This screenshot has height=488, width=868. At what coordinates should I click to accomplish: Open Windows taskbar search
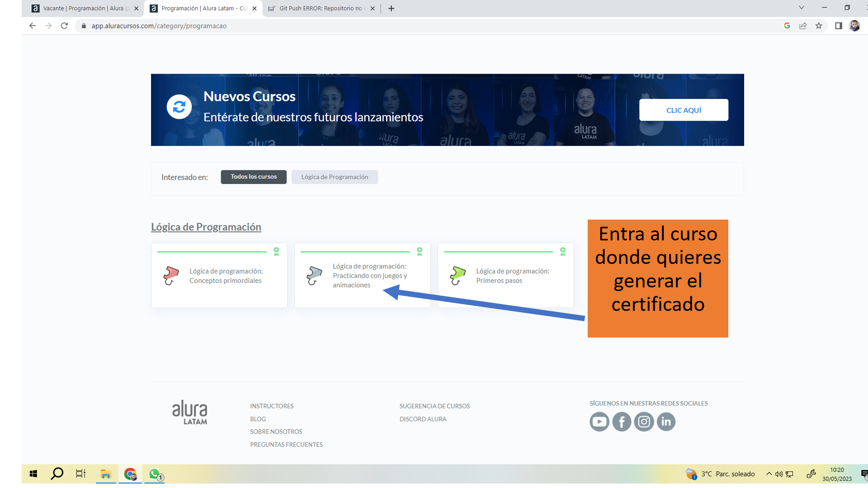(57, 474)
